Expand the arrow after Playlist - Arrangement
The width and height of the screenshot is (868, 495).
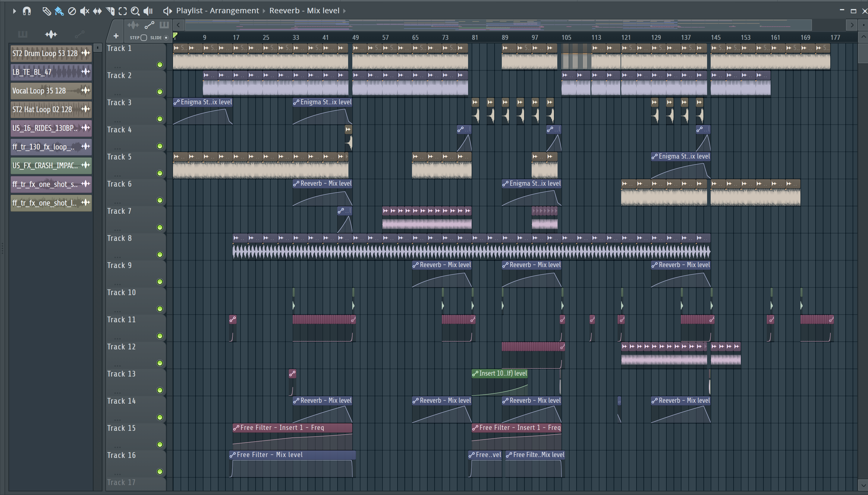(264, 11)
